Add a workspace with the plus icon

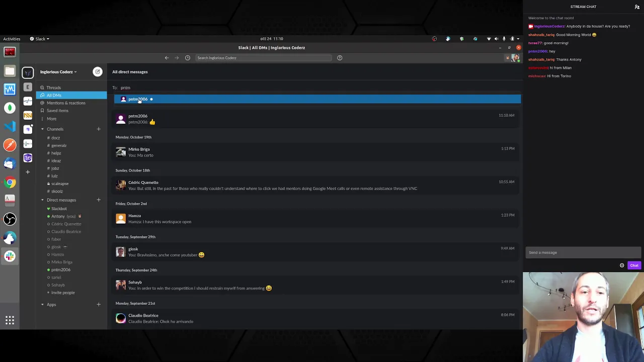[x=28, y=172]
